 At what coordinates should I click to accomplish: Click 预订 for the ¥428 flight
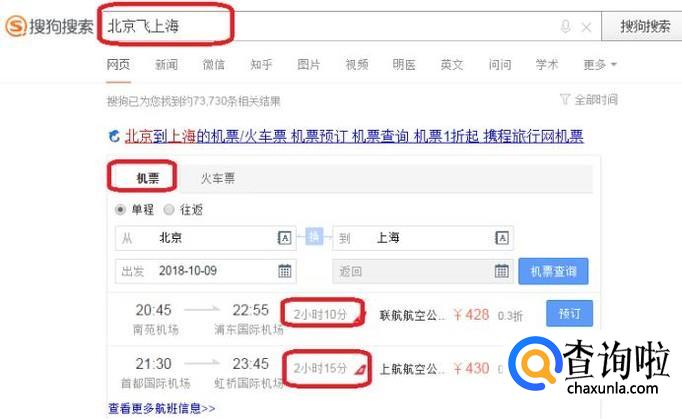coord(569,313)
